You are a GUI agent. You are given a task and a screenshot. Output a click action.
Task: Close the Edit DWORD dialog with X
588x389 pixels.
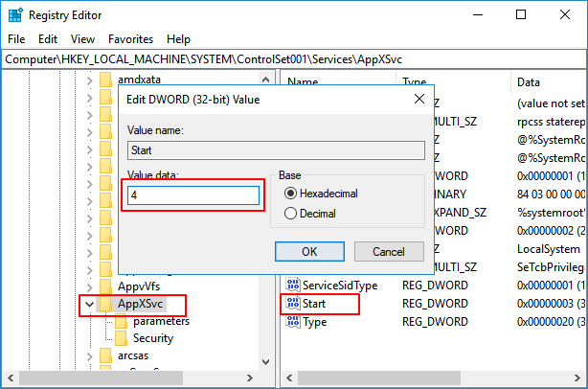[x=419, y=99]
